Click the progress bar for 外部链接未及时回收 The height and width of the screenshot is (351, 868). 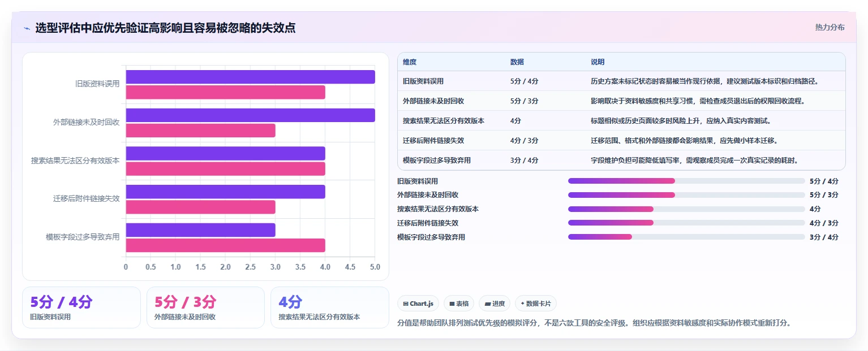click(x=686, y=195)
